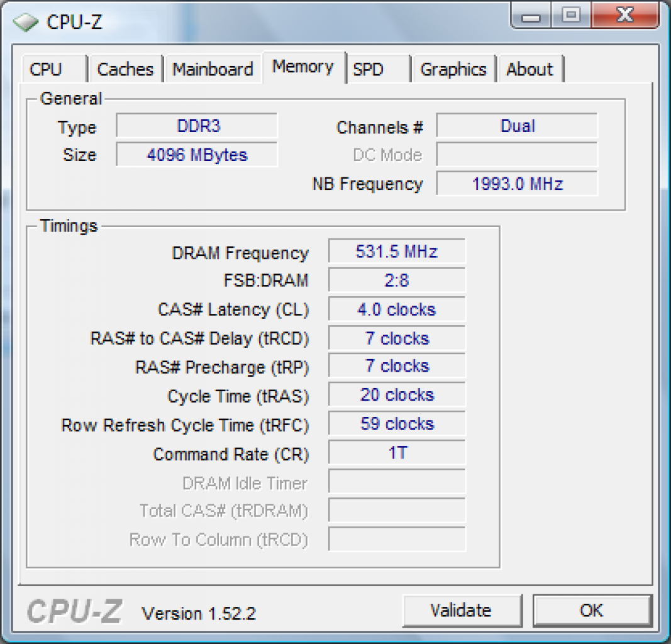Click the CAS# Latency (CL) label
This screenshot has width=671, height=644.
(233, 309)
